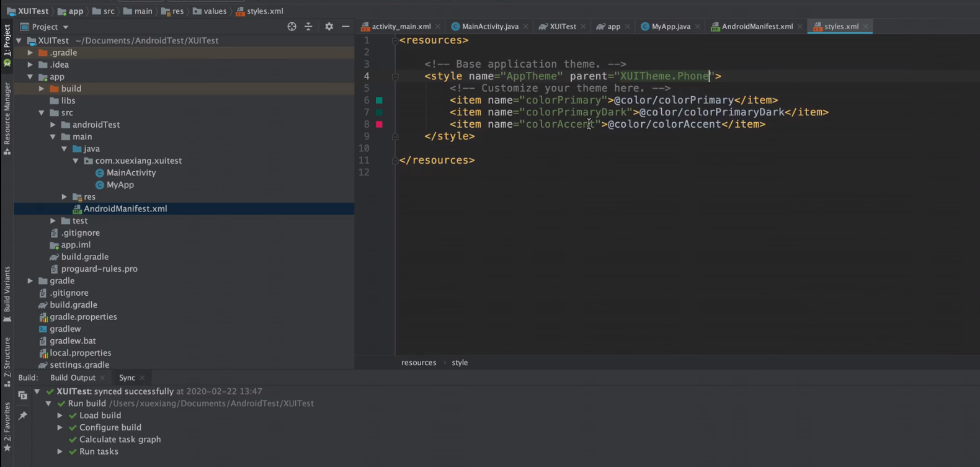Click the collapse all icon in Project panel

(308, 27)
